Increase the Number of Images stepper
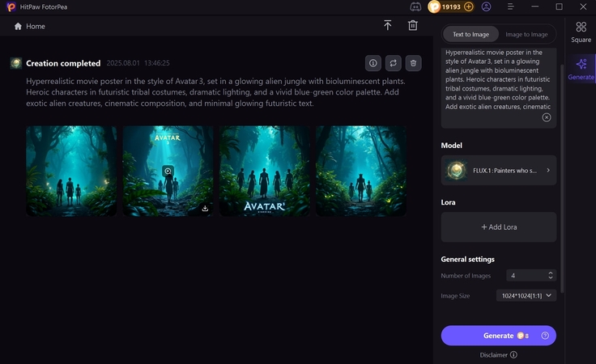Screen dimensions: 596x364 pos(551,273)
